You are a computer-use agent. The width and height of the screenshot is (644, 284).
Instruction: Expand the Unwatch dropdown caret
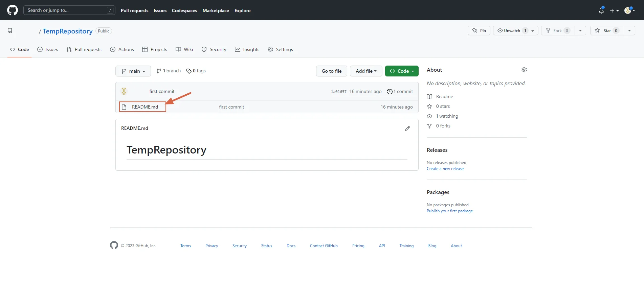tap(533, 31)
